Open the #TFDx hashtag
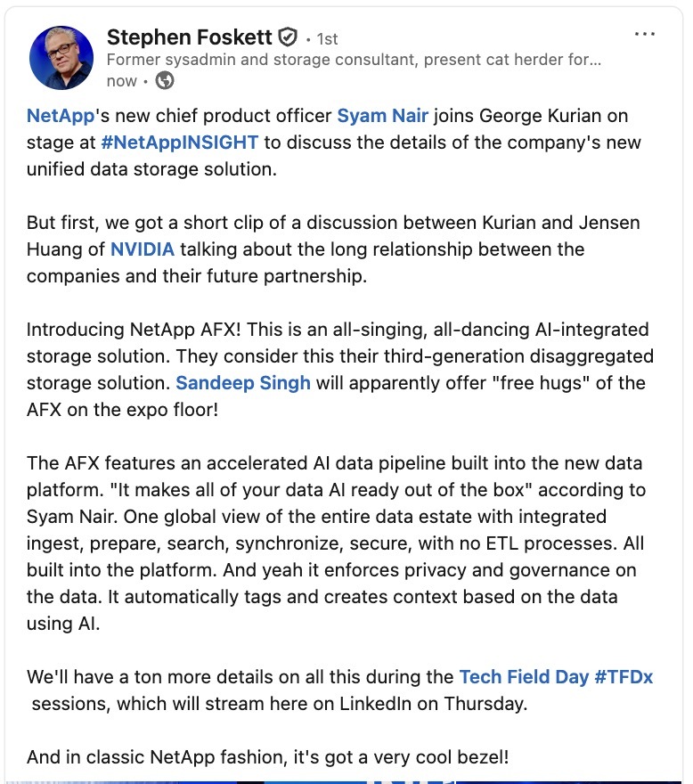The width and height of the screenshot is (693, 784). click(x=624, y=677)
